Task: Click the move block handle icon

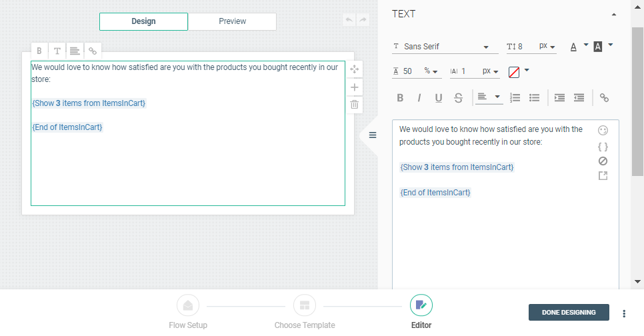Action: [x=355, y=69]
